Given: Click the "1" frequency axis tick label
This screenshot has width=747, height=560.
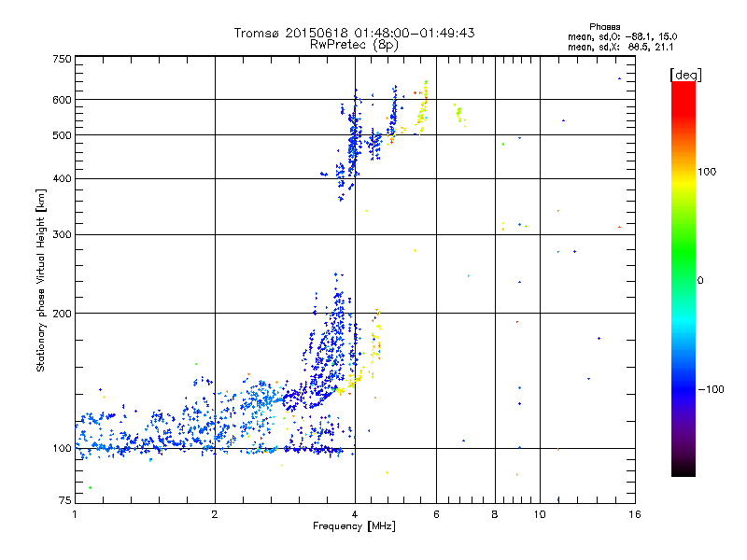Looking at the screenshot, I should coord(75,514).
